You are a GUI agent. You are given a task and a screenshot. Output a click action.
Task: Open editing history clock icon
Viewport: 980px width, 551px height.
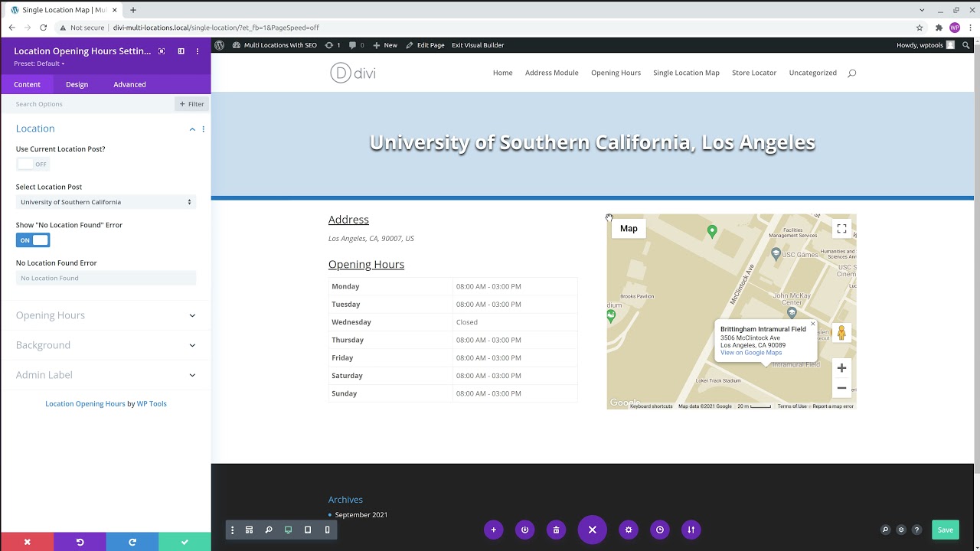click(x=659, y=530)
